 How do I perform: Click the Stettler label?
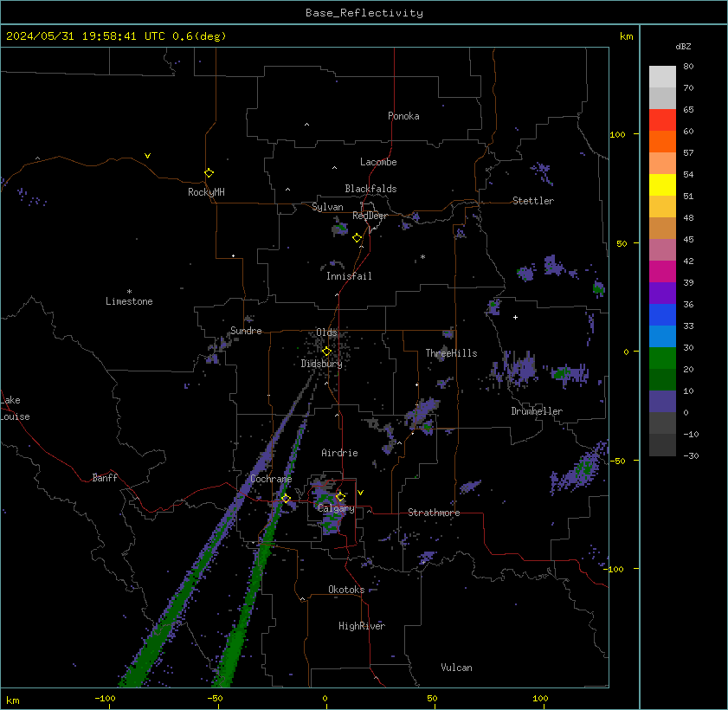[533, 201]
